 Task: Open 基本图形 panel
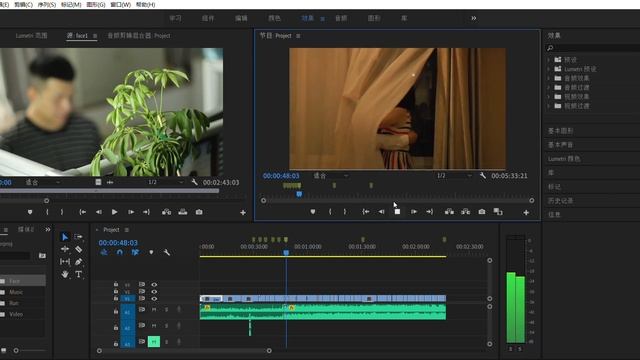(560, 131)
